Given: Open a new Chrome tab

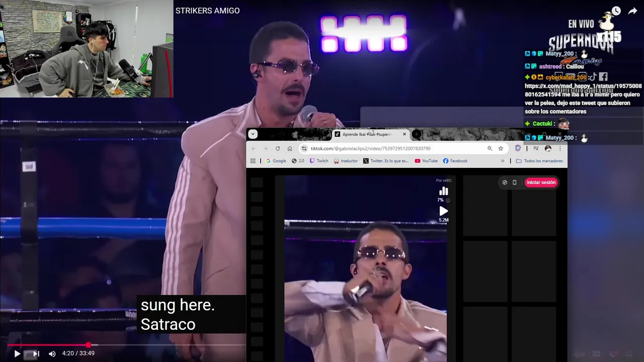Looking at the screenshot, I should [x=417, y=134].
